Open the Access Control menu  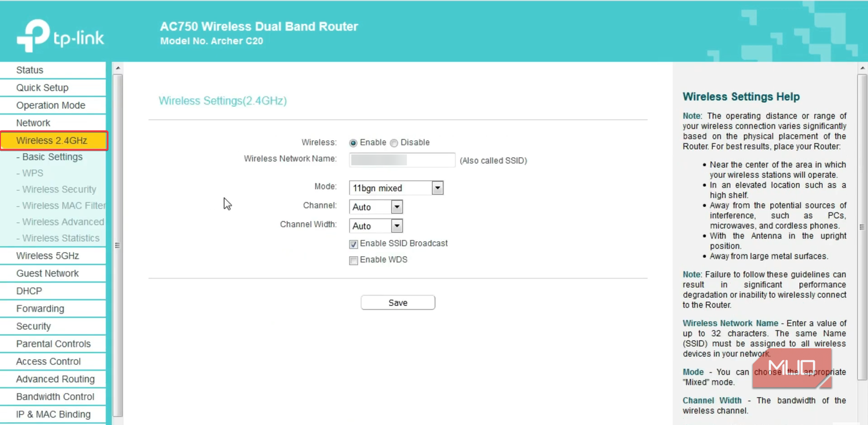click(53, 361)
